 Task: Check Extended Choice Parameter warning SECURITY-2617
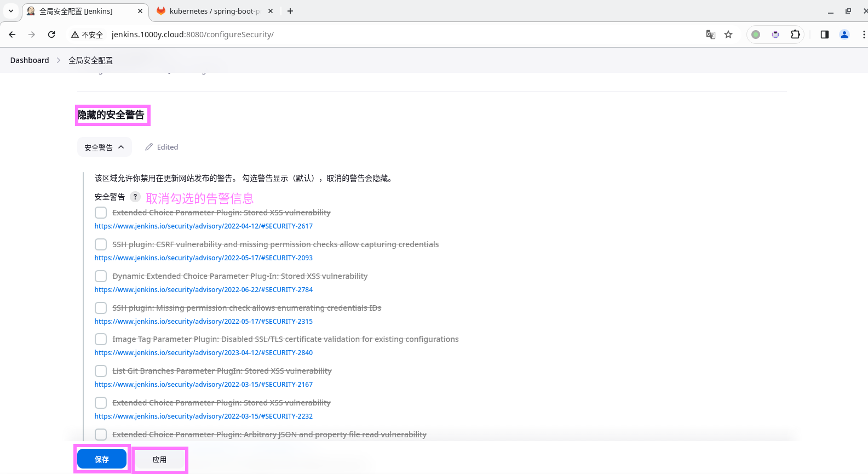point(101,213)
